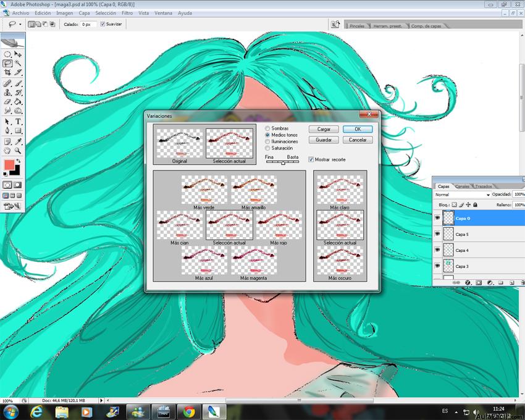The image size is (525, 420).
Task: Select the Eyedropper tool
Action: pyautogui.click(x=18, y=141)
